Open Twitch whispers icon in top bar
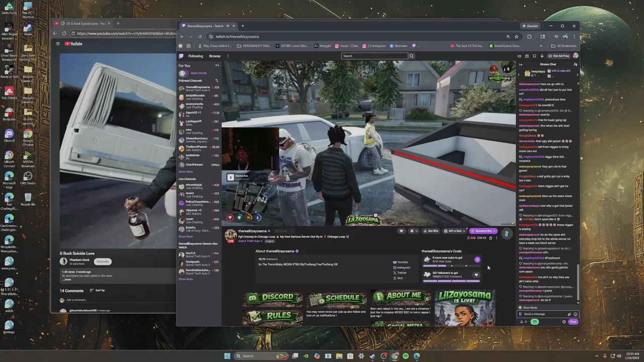This screenshot has height=362, width=644. 534,56
